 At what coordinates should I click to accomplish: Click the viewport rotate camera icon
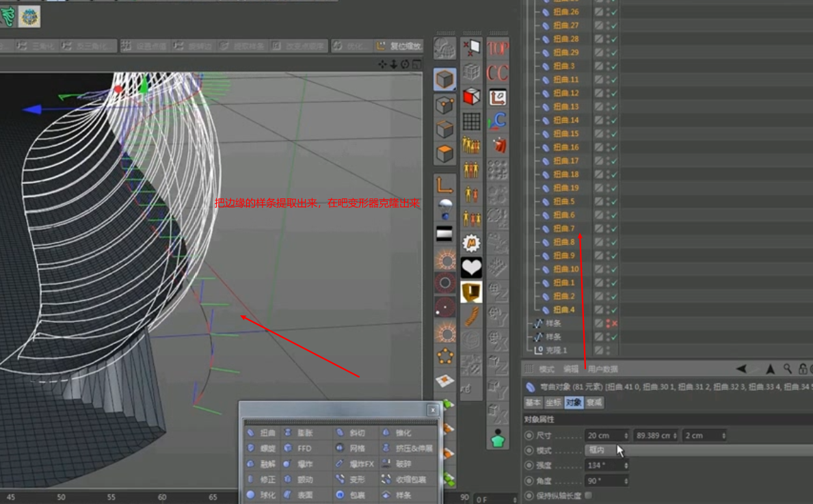(405, 64)
